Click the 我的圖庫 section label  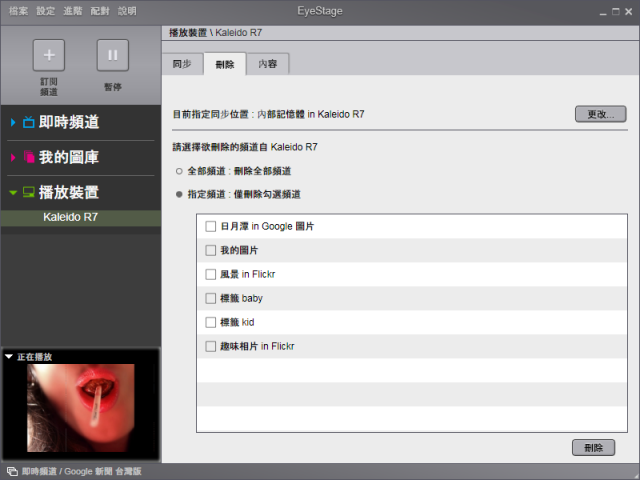pyautogui.click(x=69, y=157)
